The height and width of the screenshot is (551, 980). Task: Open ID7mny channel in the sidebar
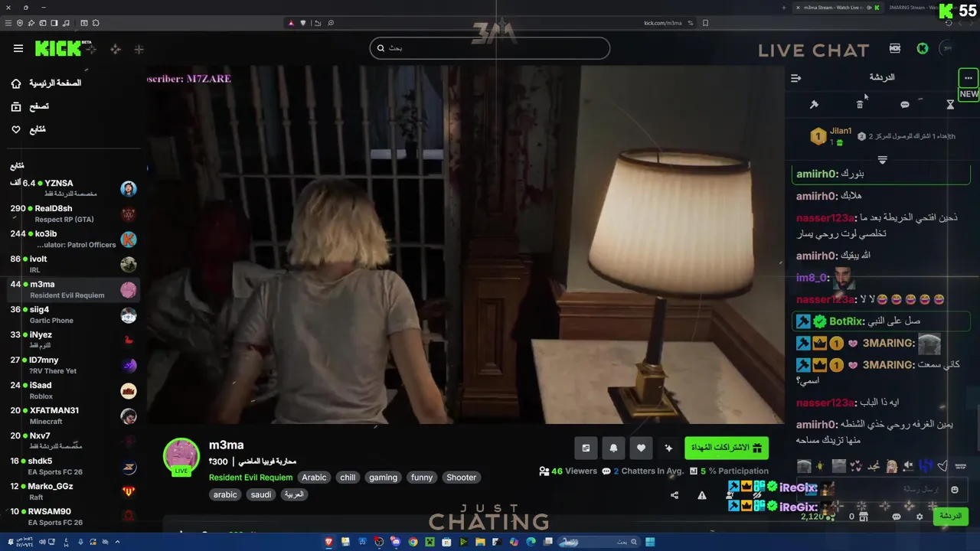(x=73, y=364)
